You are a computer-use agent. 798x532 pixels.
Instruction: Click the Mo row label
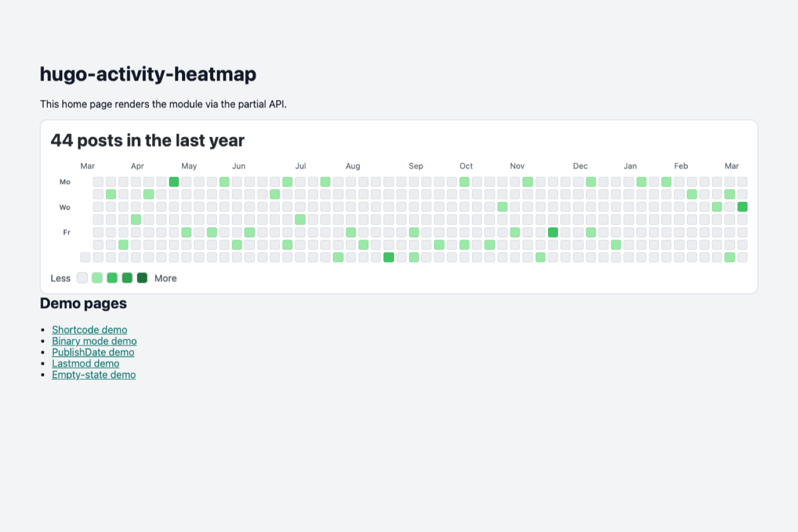tap(64, 181)
